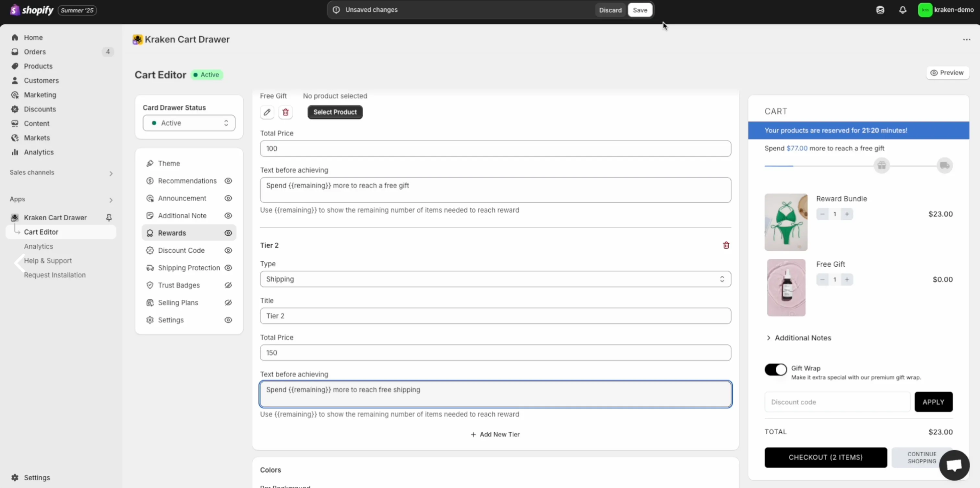Open Discounts in the sidebar
Screen dimensions: 980x488
pyautogui.click(x=40, y=109)
